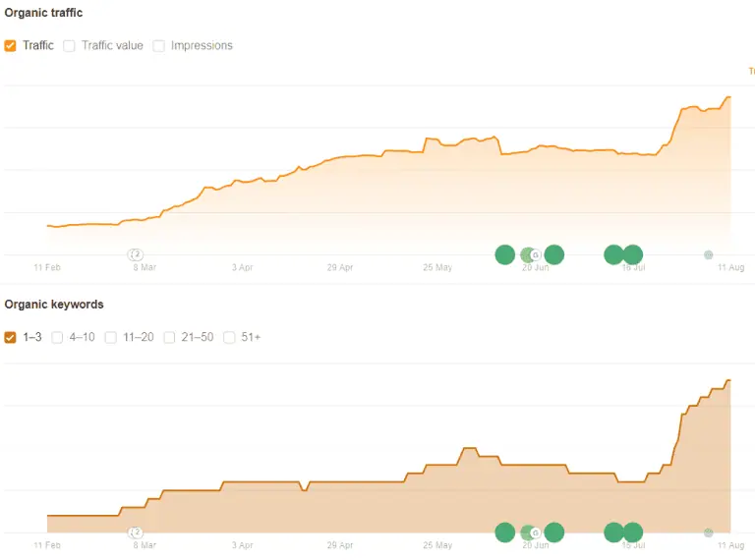Select first green marker in the keywords chart
Screen dimensions: 755x560
click(505, 532)
